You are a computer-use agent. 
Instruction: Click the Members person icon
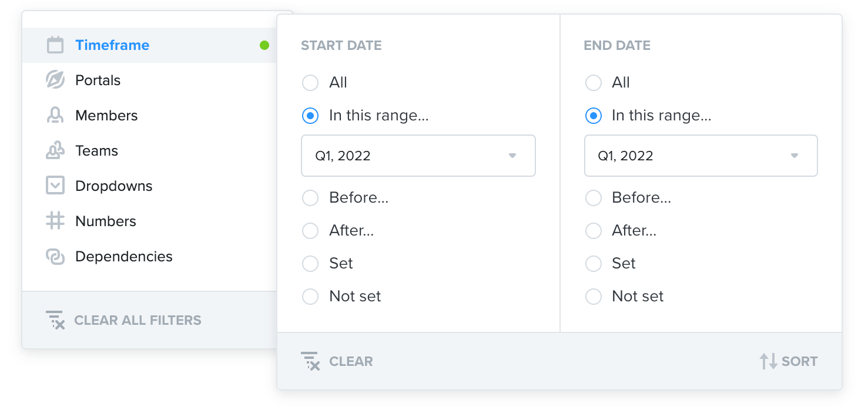(x=55, y=115)
